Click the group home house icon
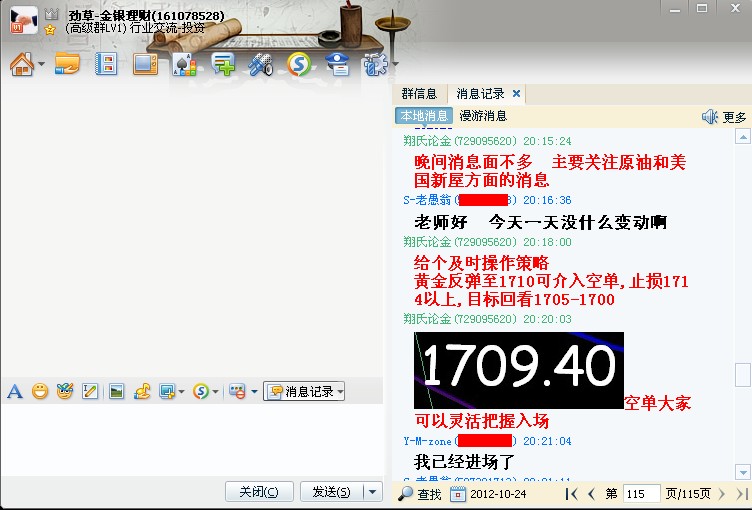Image resolution: width=752 pixels, height=510 pixels. [x=21, y=66]
